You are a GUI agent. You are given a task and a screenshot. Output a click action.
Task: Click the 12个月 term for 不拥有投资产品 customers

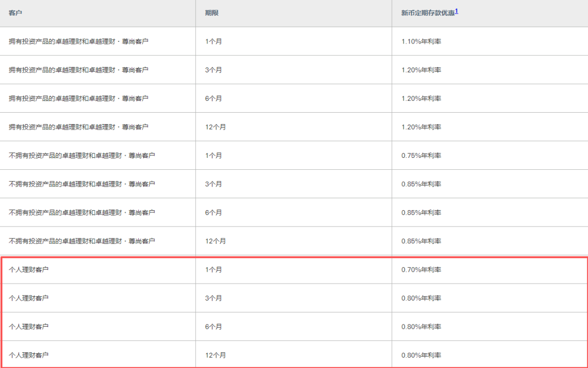pyautogui.click(x=215, y=241)
